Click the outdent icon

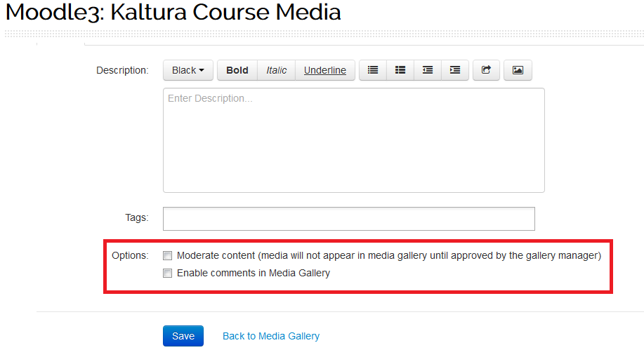[x=428, y=70]
